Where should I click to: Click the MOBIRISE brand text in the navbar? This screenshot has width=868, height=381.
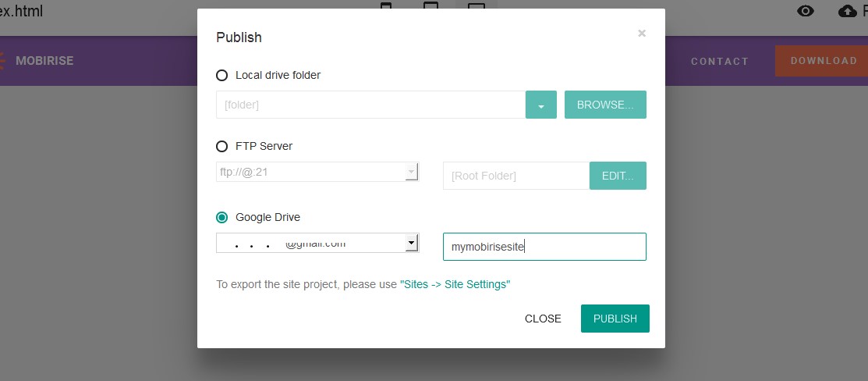[x=44, y=61]
